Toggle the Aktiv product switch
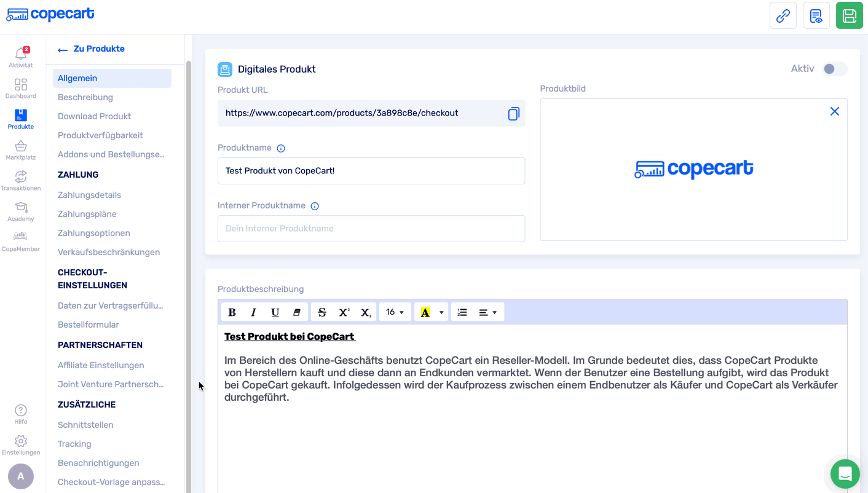868x493 pixels. (x=834, y=69)
